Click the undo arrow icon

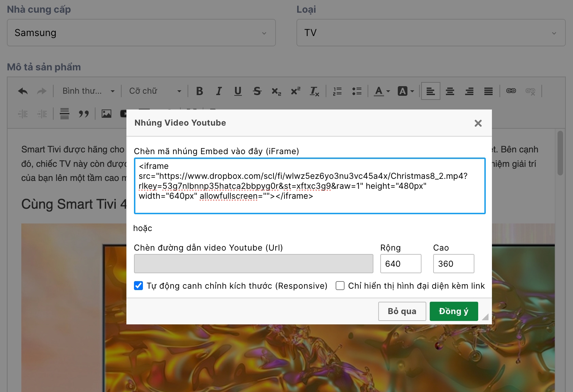[x=23, y=91]
